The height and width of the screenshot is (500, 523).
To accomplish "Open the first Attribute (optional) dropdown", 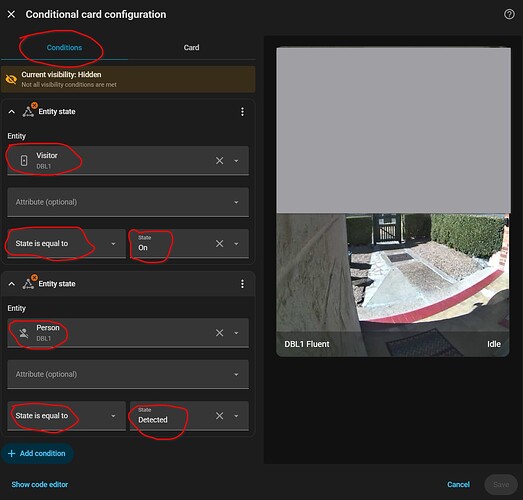I will 128,202.
